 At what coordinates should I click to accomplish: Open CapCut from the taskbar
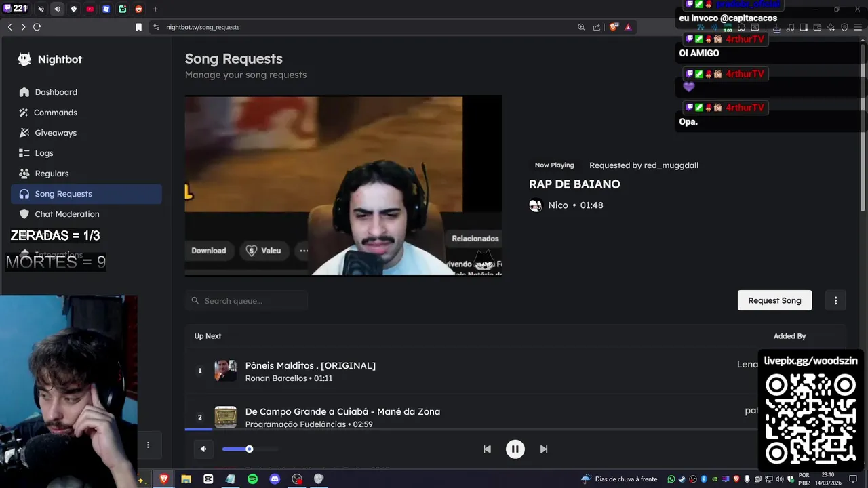(x=208, y=479)
